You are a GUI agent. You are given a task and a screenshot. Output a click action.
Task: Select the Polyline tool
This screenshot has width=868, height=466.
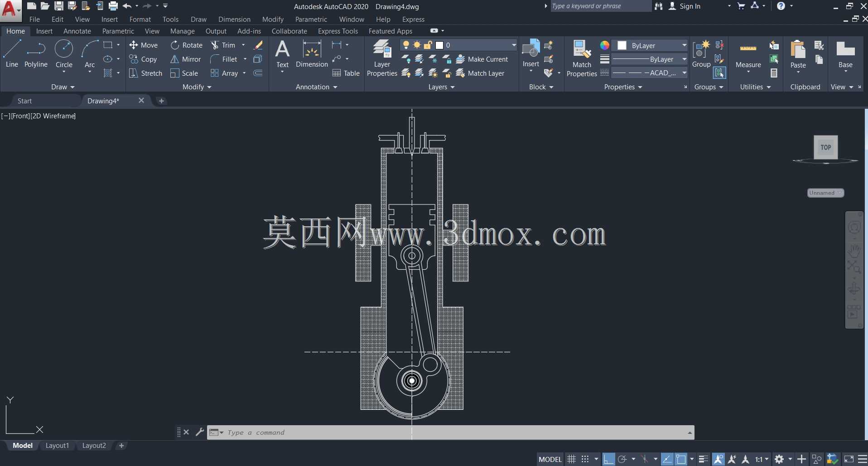[x=36, y=54]
